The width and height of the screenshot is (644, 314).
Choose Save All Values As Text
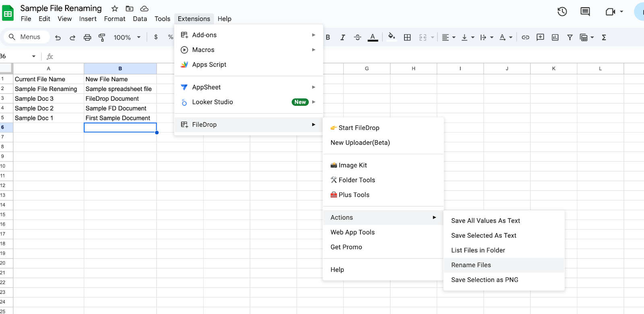[504, 221]
